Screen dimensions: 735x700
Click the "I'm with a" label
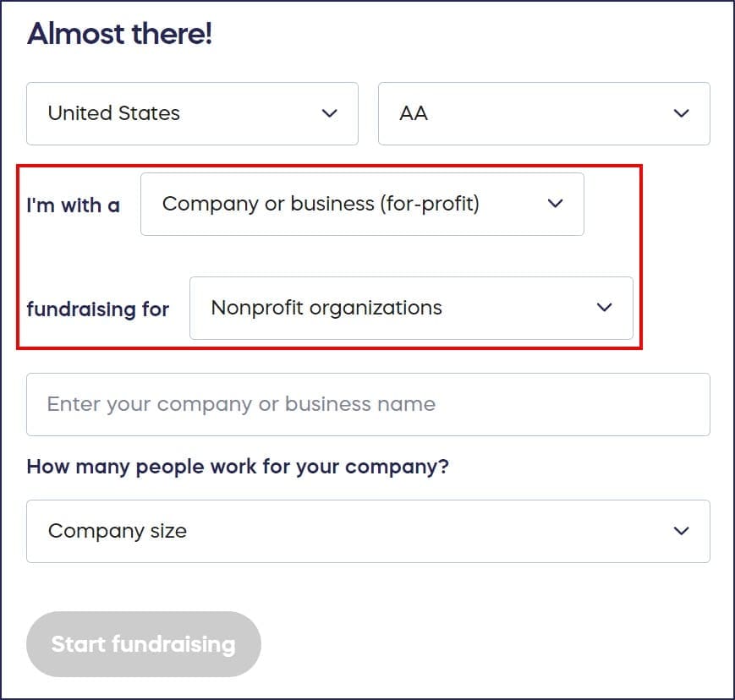pos(74,205)
